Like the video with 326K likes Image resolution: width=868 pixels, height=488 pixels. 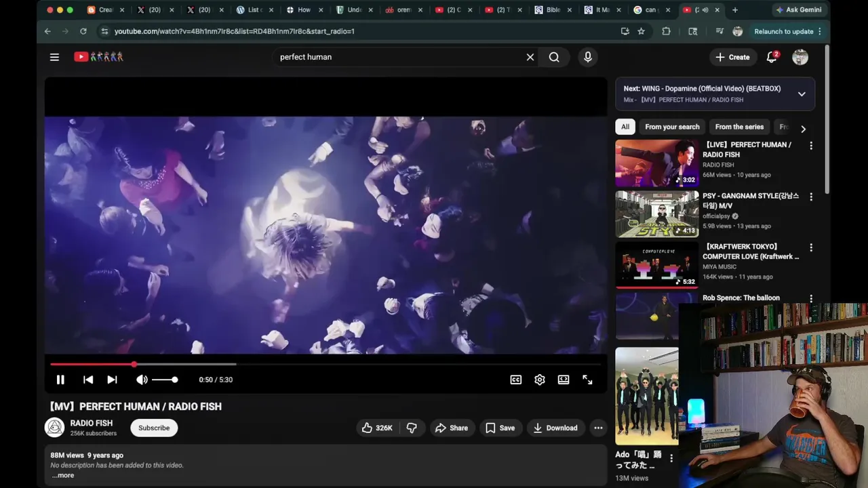coord(377,428)
